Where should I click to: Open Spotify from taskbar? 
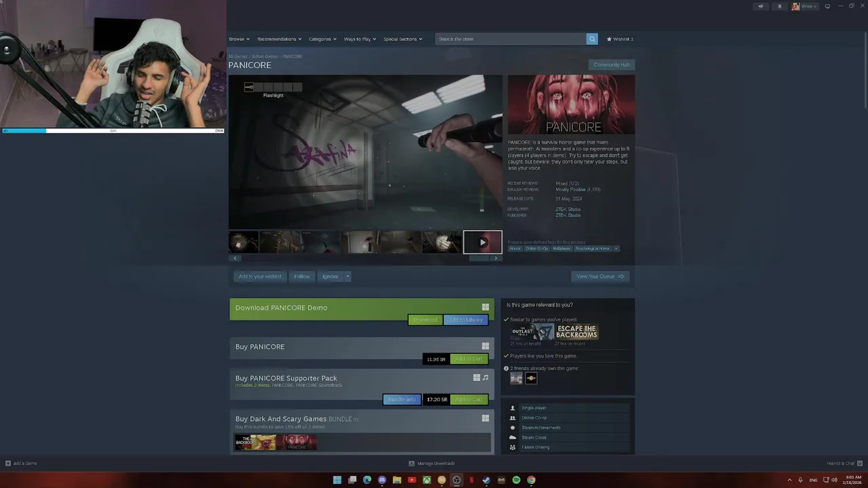pos(516,480)
